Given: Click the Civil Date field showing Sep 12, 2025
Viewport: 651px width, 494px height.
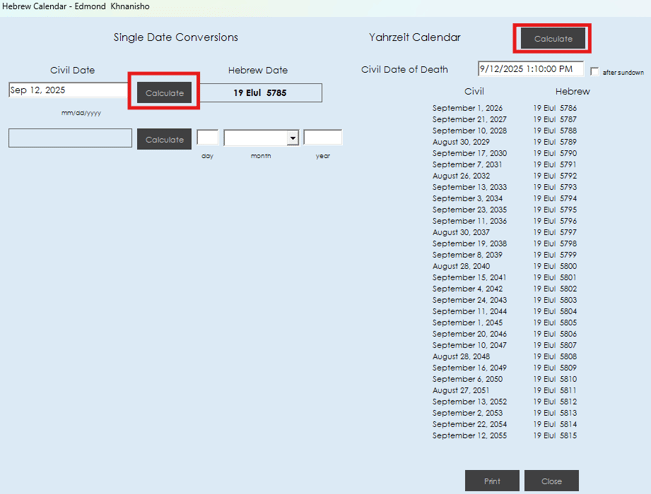Looking at the screenshot, I should [x=68, y=90].
